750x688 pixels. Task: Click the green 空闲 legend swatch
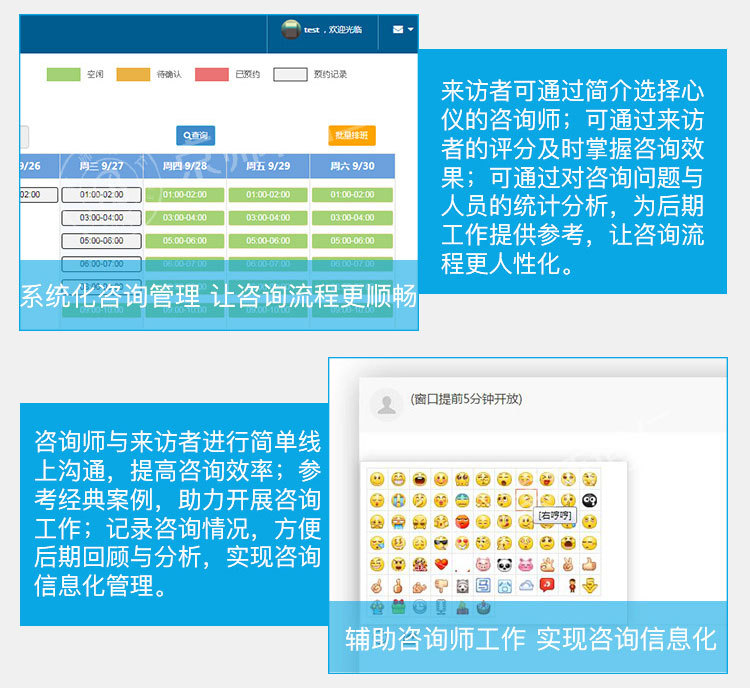[x=63, y=75]
